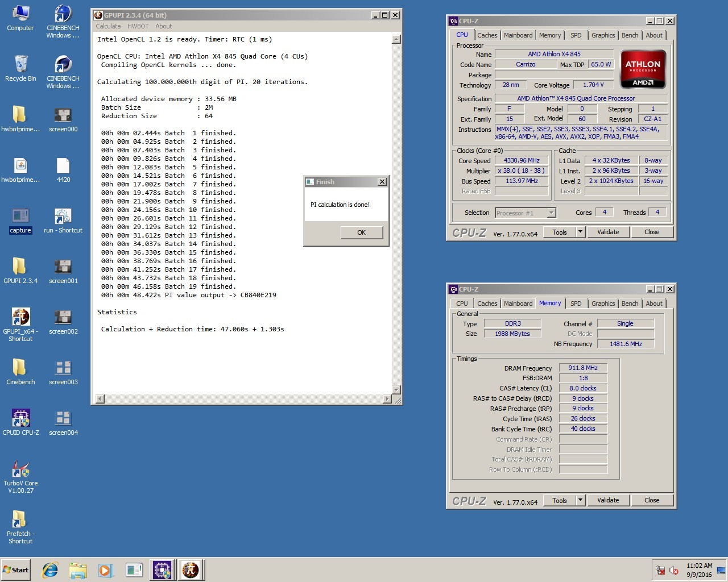Select the Prefetch Shortcut icon
728x582 pixels.
point(20,527)
